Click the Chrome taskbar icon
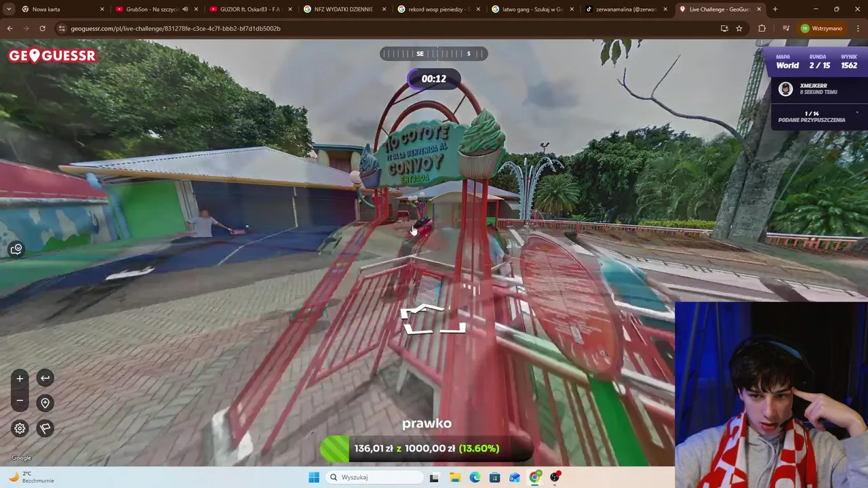This screenshot has width=868, height=488. pyautogui.click(x=535, y=477)
